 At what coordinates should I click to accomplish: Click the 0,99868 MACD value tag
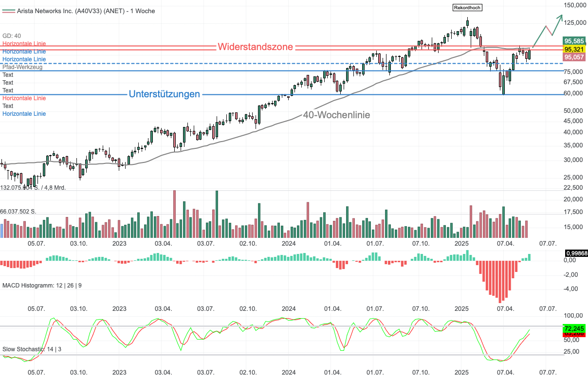pos(576,253)
